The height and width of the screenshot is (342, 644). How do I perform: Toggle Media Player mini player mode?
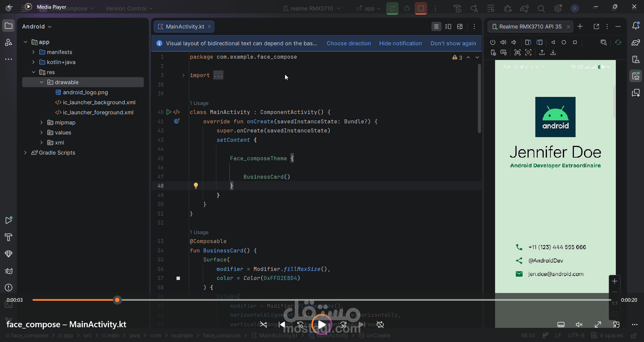pyautogui.click(x=616, y=325)
